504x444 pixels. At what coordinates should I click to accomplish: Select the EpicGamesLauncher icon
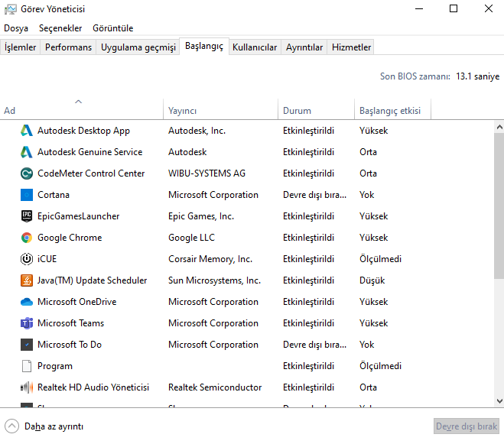point(27,216)
